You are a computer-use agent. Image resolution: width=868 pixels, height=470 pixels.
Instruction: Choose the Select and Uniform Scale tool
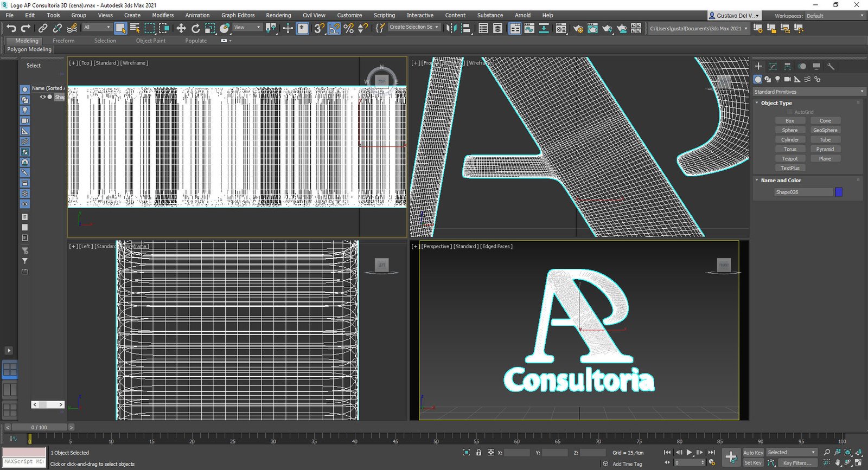point(210,28)
